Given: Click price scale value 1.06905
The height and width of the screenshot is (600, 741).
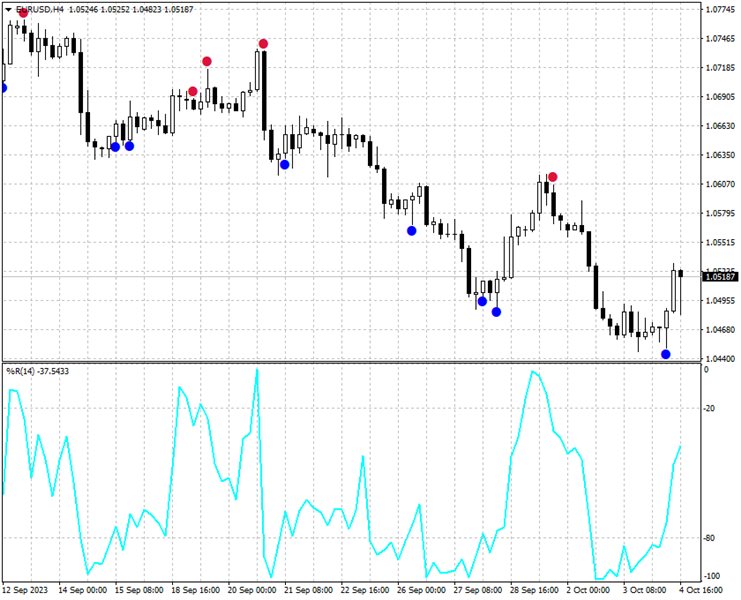Looking at the screenshot, I should (x=720, y=97).
